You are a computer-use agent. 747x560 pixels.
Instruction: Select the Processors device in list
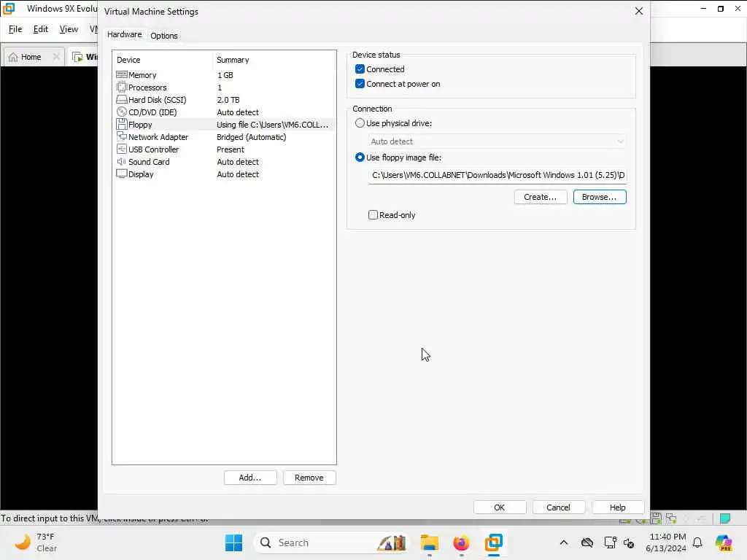click(224, 87)
